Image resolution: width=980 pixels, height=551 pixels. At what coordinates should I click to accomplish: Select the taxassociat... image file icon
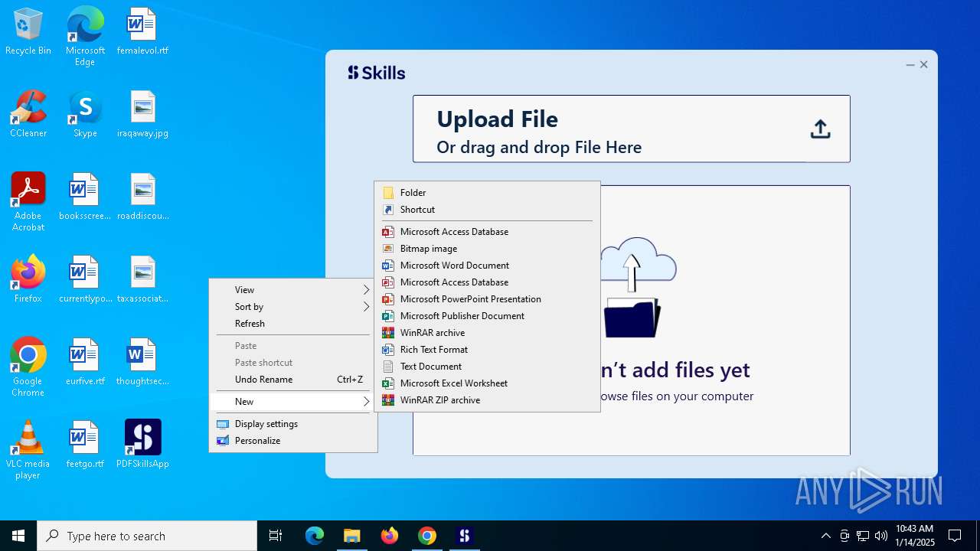(x=142, y=279)
